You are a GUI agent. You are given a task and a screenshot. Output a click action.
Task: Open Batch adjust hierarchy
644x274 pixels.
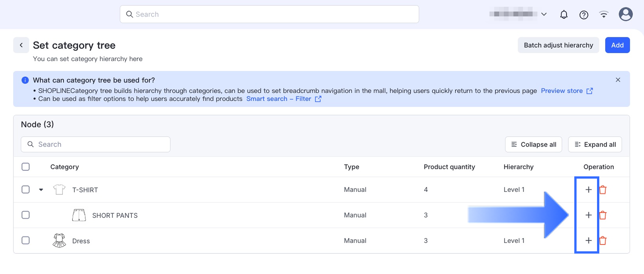pos(558,45)
